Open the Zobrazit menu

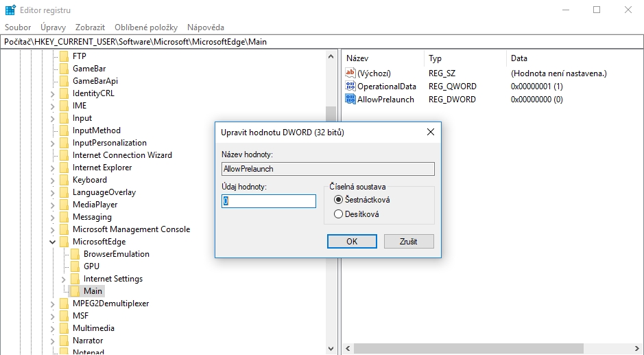90,27
